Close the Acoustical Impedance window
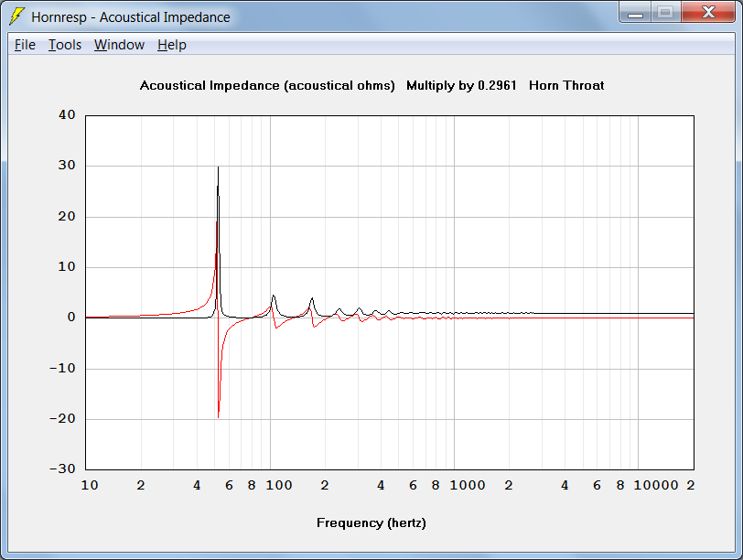Viewport: 743px width, 560px height. pyautogui.click(x=708, y=13)
